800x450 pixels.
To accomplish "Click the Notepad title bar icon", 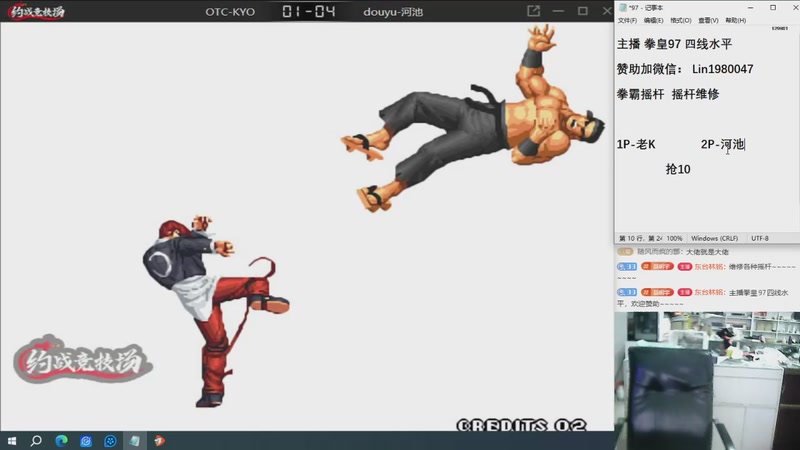I will pyautogui.click(x=622, y=8).
